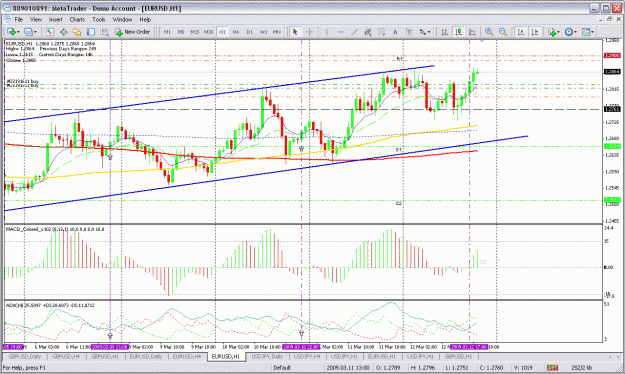Viewport: 625px width, 374px height.
Task: Select the MN timeframe button
Action: click(x=277, y=31)
